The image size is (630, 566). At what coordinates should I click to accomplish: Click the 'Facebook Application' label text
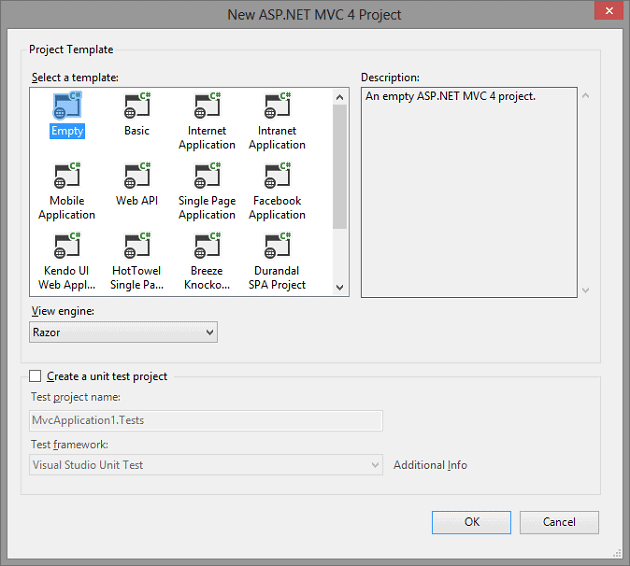click(x=277, y=208)
